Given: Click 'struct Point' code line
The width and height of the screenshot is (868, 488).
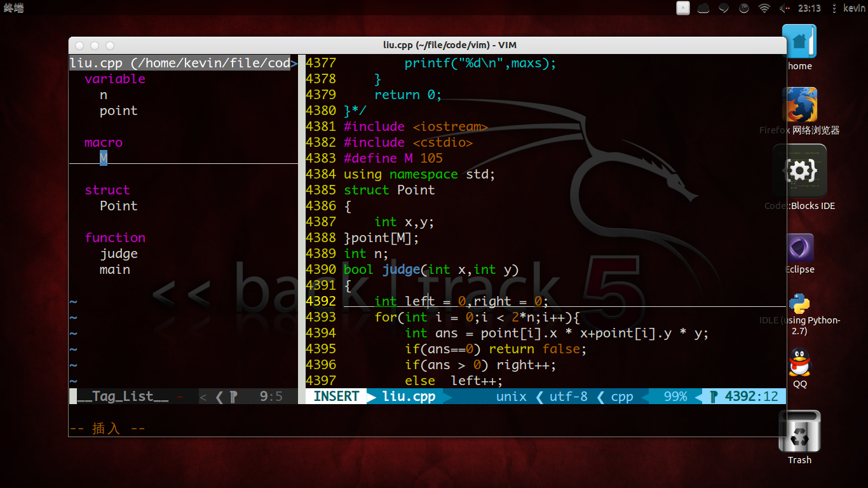Looking at the screenshot, I should click(390, 190).
